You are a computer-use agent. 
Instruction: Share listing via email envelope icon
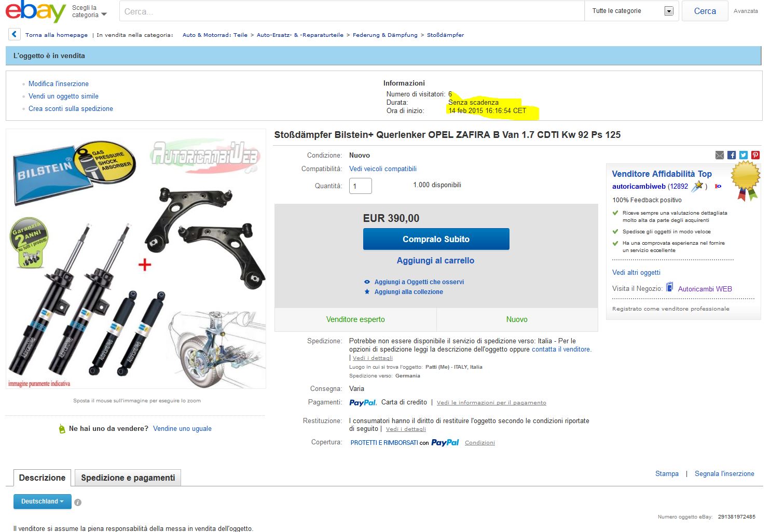(x=719, y=155)
